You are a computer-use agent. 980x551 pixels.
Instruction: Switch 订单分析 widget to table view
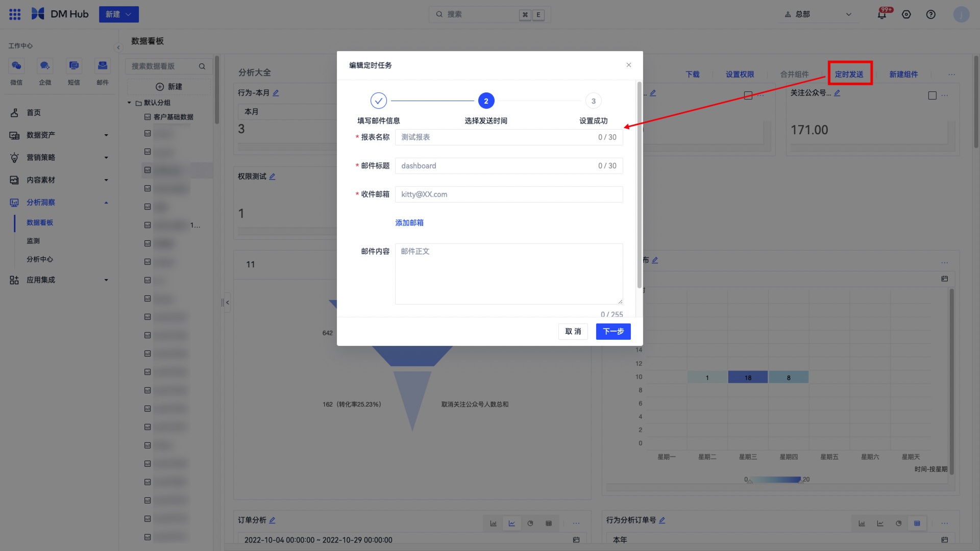pos(549,523)
